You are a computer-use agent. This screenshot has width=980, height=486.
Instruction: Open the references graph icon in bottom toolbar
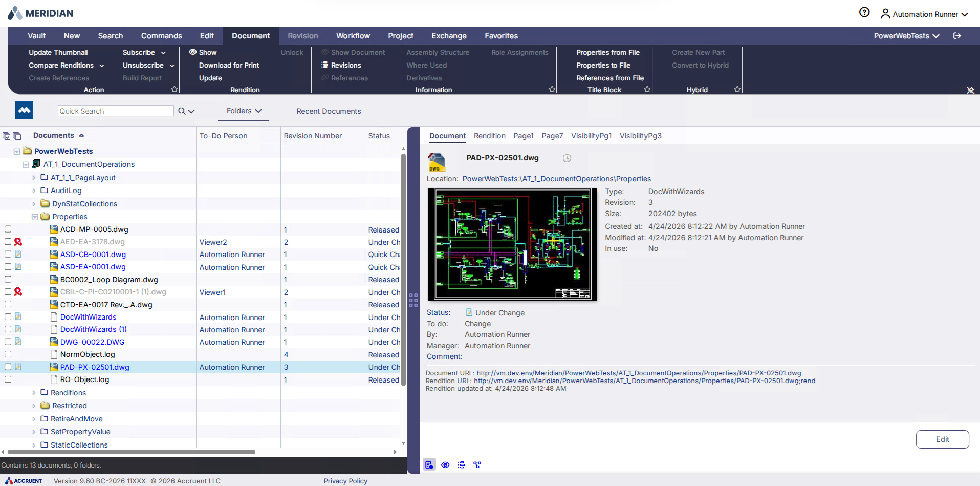point(477,465)
